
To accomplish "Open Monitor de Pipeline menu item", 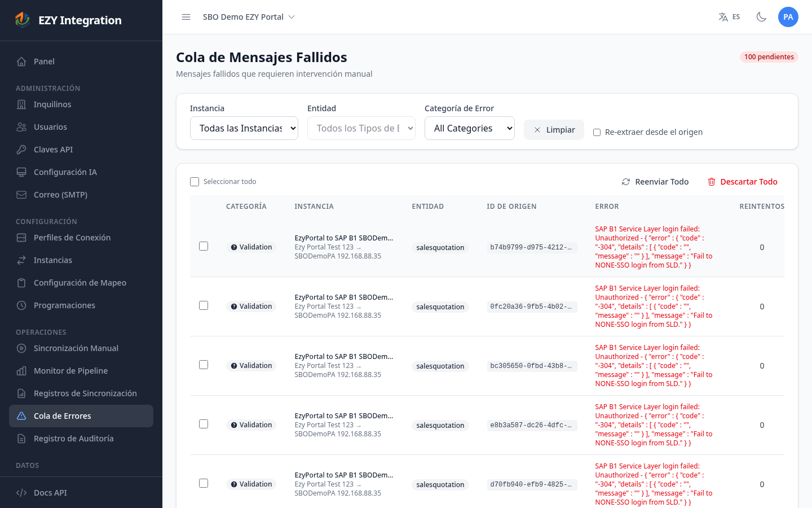I will coord(81,371).
